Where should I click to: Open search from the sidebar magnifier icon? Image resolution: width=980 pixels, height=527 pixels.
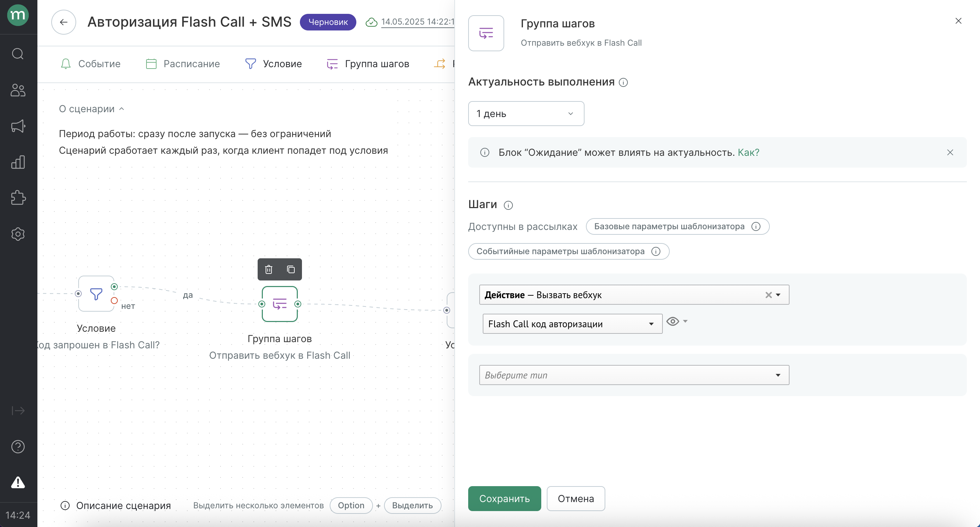tap(18, 54)
